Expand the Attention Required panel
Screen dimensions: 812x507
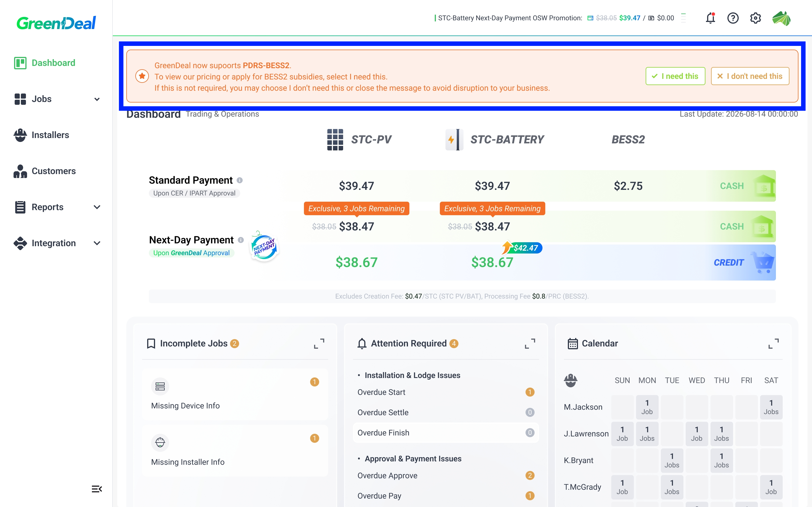click(530, 343)
